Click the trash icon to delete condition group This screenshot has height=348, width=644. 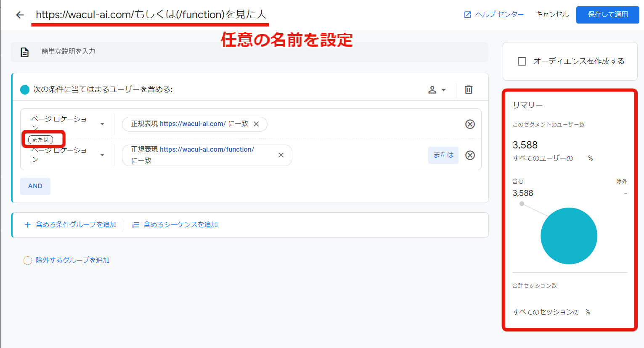tap(468, 90)
